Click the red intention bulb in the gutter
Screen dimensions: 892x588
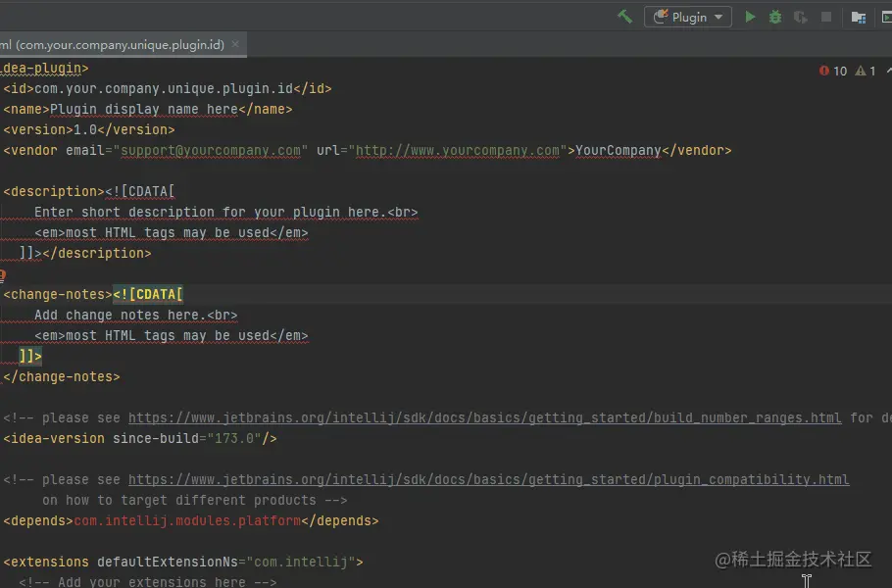pyautogui.click(x=2, y=275)
